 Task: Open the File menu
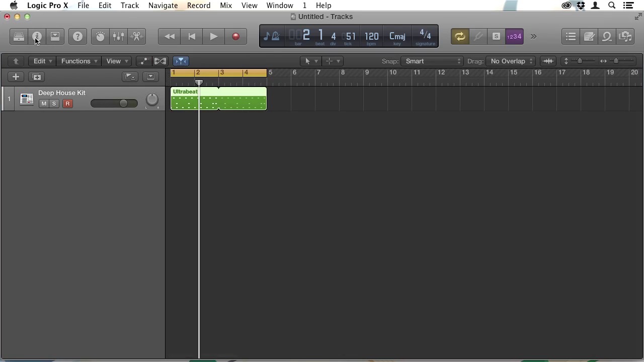84,6
